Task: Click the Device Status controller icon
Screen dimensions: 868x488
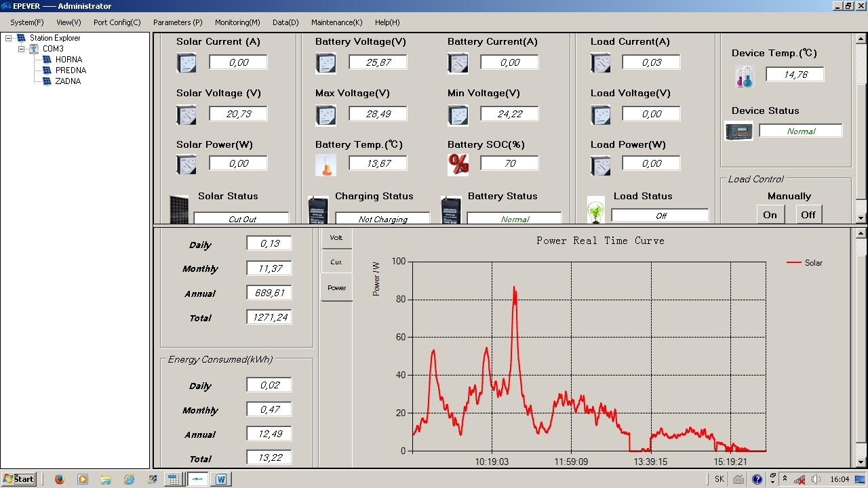Action: pyautogui.click(x=738, y=131)
